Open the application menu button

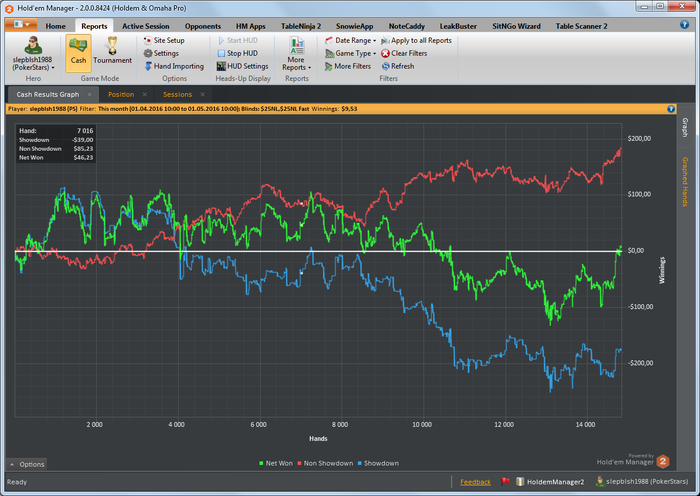(21, 25)
